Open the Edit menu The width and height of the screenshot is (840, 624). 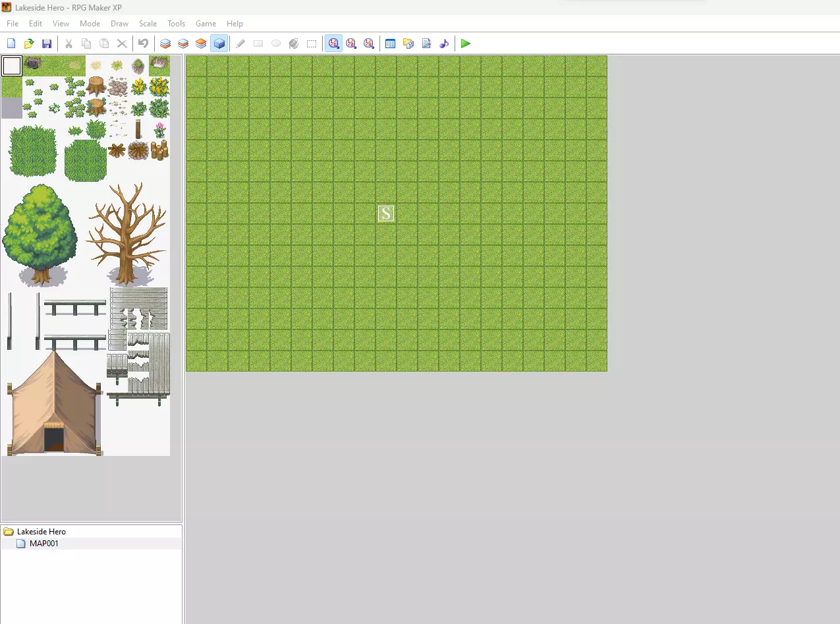(x=36, y=24)
